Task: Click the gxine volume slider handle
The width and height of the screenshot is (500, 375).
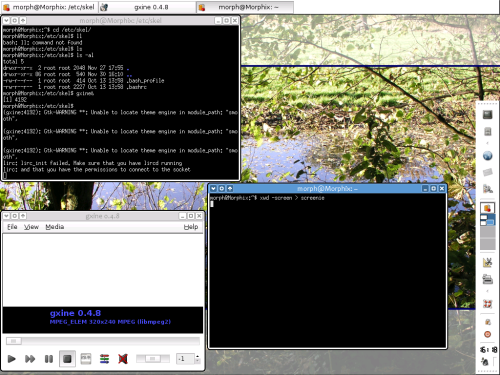Action: [153, 359]
